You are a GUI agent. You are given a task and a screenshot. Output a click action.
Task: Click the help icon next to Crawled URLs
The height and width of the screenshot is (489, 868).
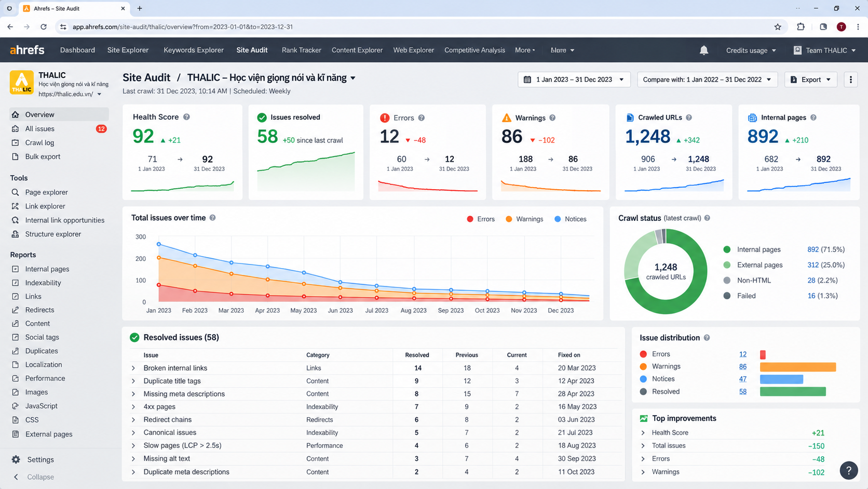pyautogui.click(x=689, y=117)
